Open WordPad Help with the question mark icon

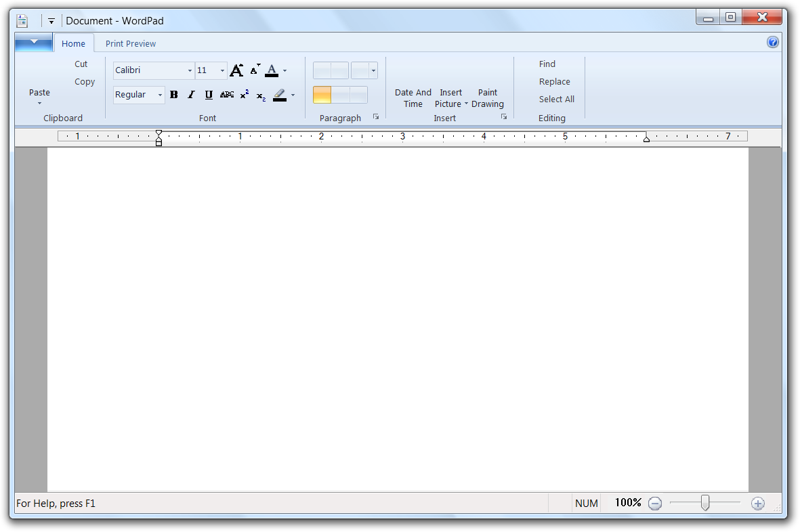click(772, 42)
